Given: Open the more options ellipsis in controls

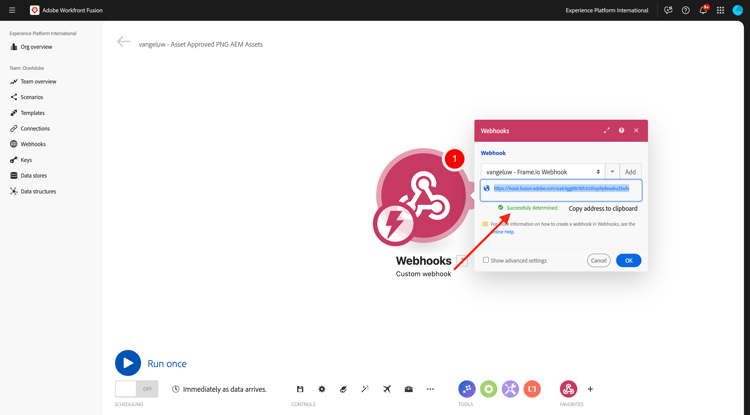Looking at the screenshot, I should (x=430, y=389).
